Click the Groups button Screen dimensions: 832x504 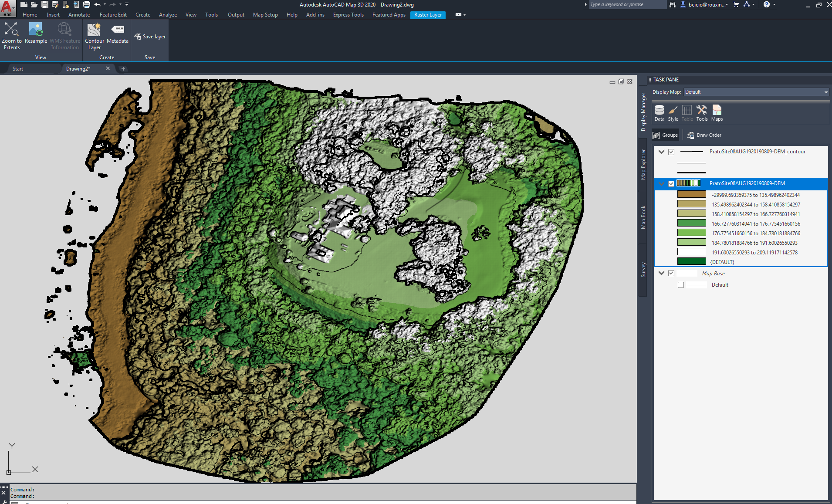[665, 135]
